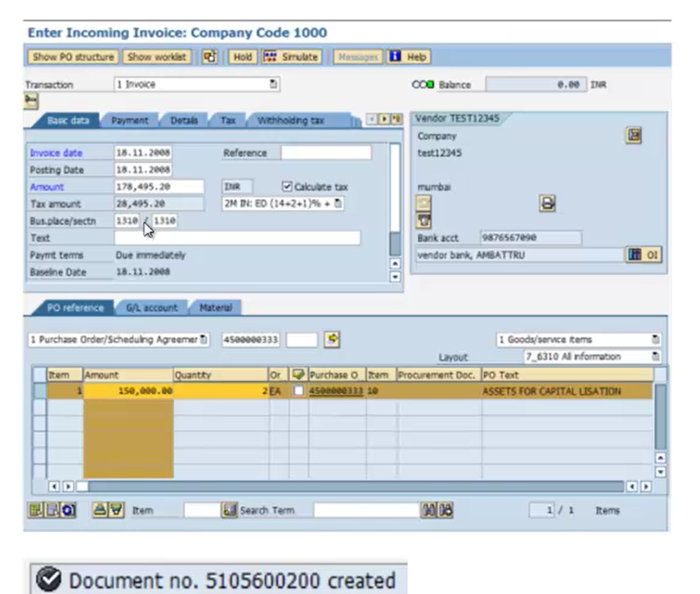Open the tax code dropdown 2M IN: ED
Viewport: 700px width, 594px height.
click(283, 204)
